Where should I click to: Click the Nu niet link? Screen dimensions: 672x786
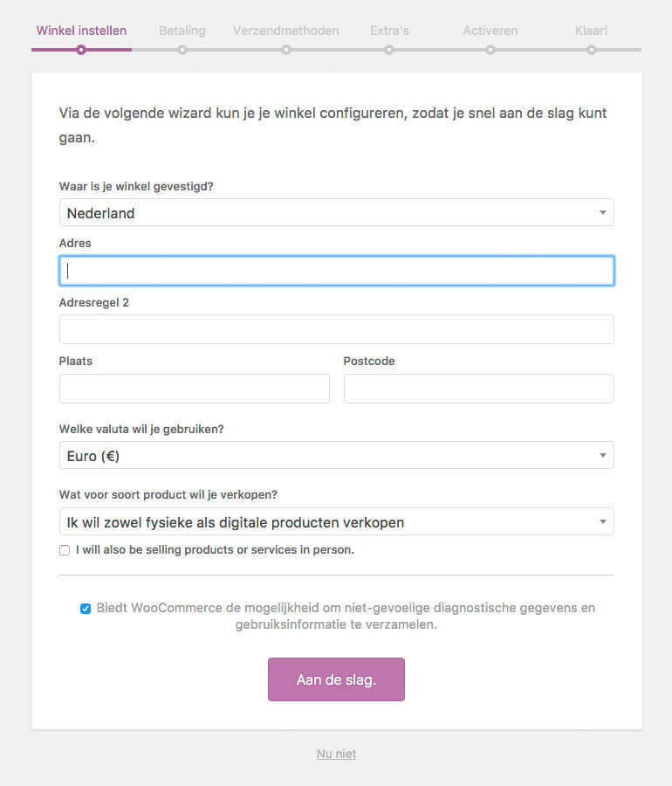(336, 753)
